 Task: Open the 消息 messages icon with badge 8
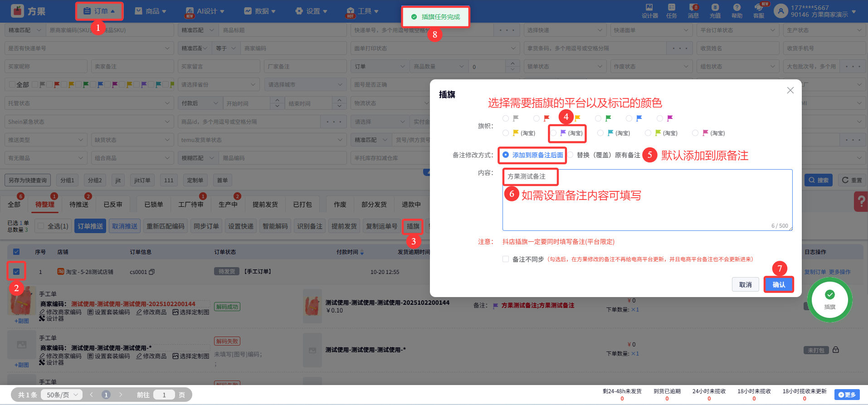[x=693, y=11]
